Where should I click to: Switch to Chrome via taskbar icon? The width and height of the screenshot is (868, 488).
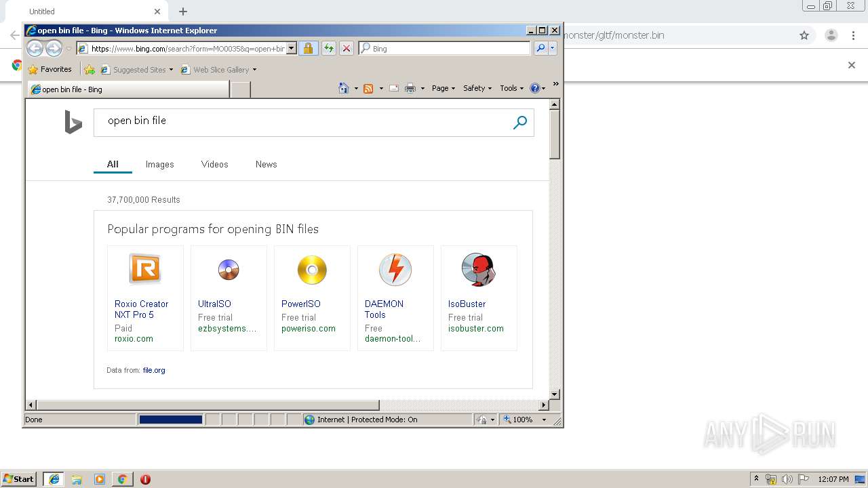(x=122, y=479)
